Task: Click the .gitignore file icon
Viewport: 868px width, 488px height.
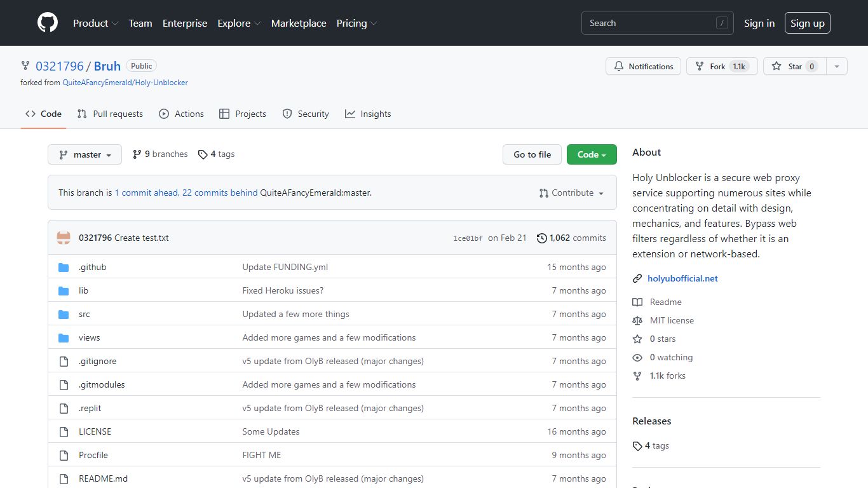Action: tap(64, 361)
